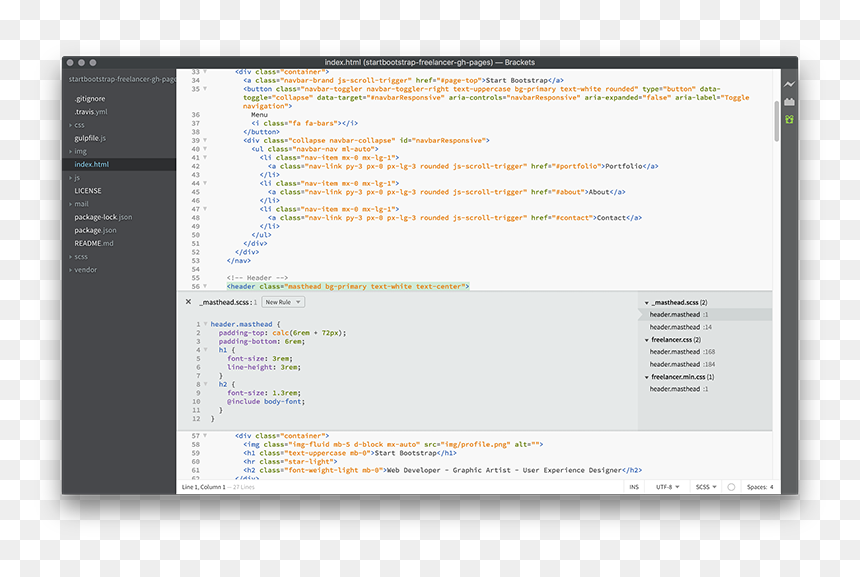Change the Spaces: 4 indentation setting
This screenshot has height=577, width=860.
tap(760, 487)
